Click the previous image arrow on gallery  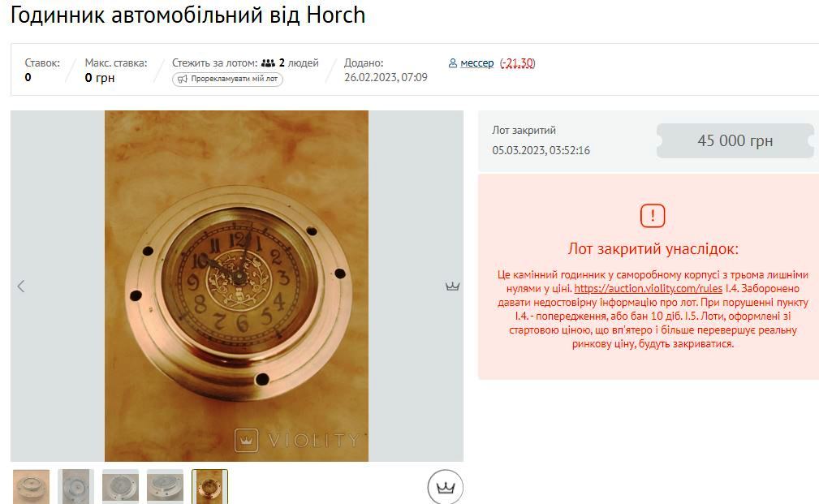(21, 286)
